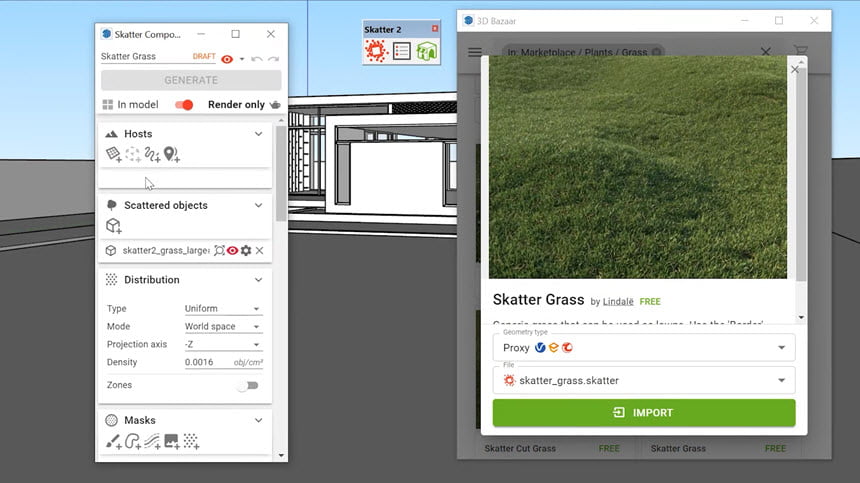Add area shape mask icon
The height and width of the screenshot is (483, 860).
133,441
